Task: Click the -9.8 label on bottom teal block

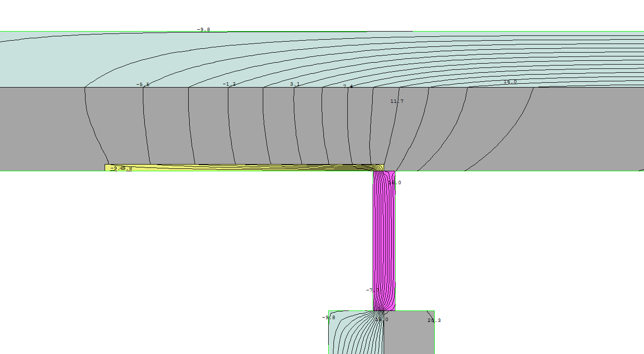Action: [x=328, y=318]
